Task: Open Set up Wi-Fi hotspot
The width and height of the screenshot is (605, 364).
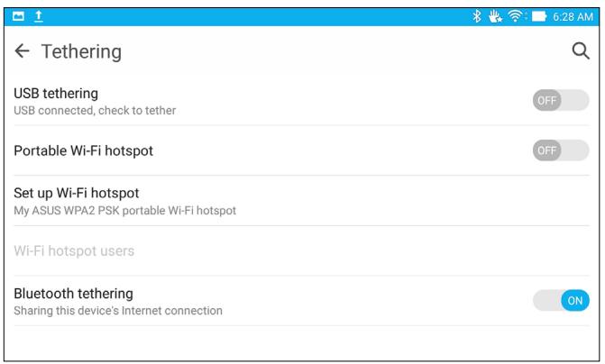Action: coord(301,201)
